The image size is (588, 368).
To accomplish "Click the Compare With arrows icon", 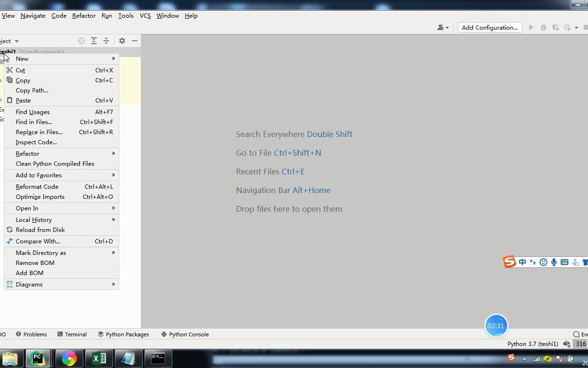I will (x=10, y=241).
